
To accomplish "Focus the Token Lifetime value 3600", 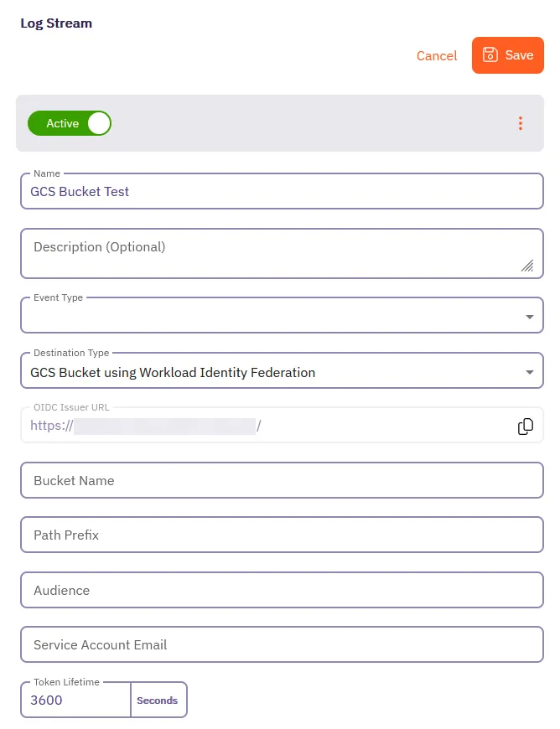I will [75, 701].
